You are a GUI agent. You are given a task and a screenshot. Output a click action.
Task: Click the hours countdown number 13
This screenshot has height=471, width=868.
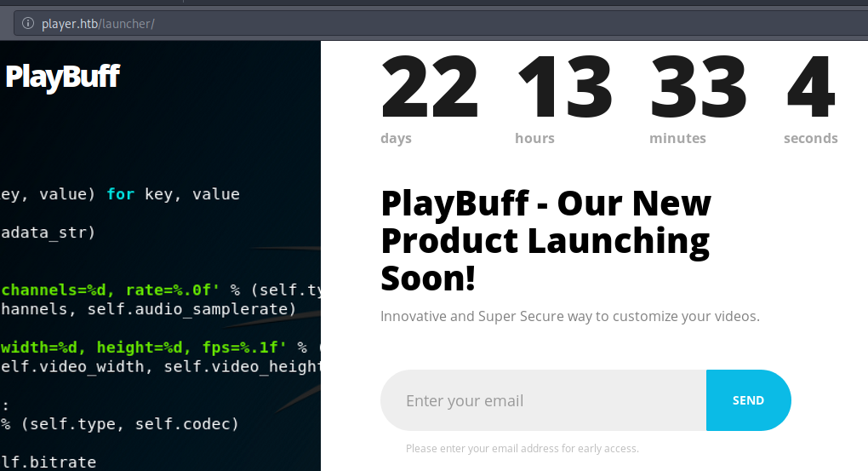(564, 88)
